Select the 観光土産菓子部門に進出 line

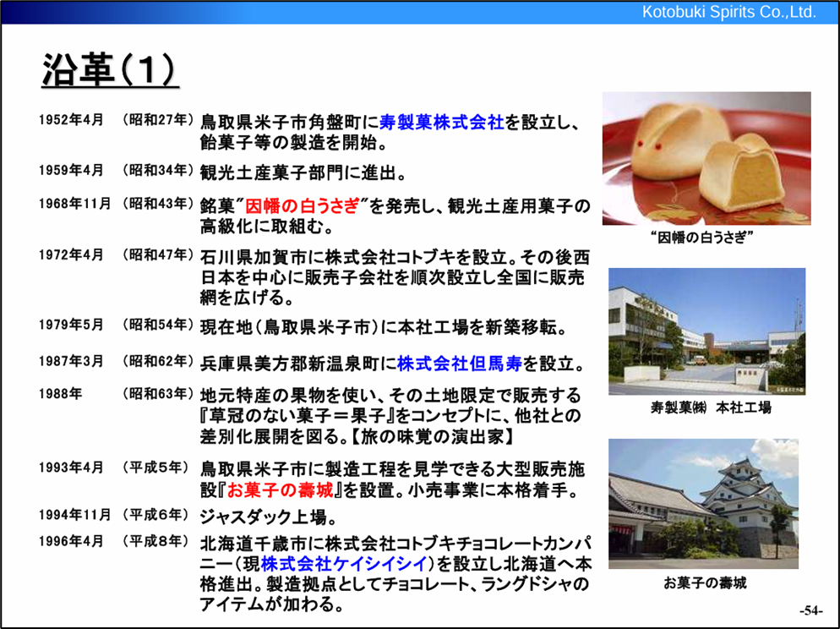click(303, 173)
